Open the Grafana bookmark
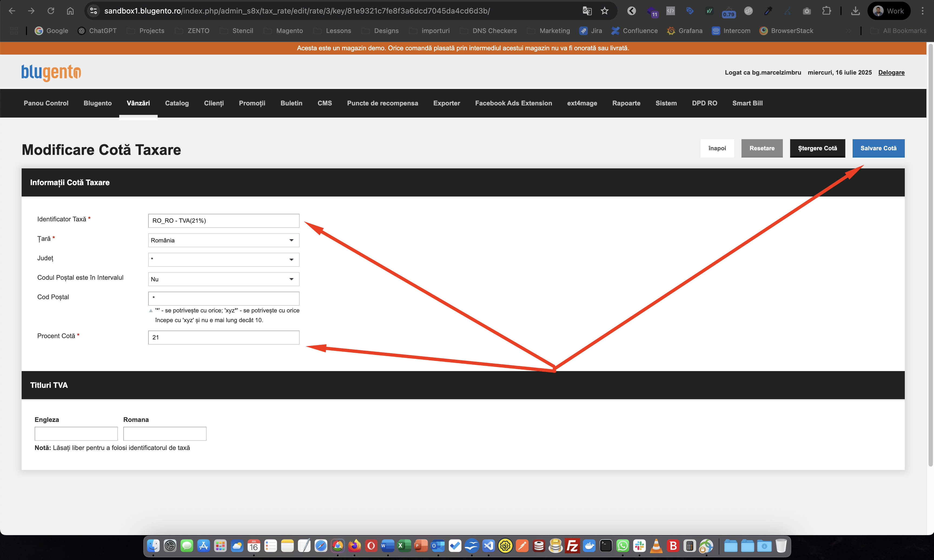The height and width of the screenshot is (560, 934). click(x=684, y=31)
